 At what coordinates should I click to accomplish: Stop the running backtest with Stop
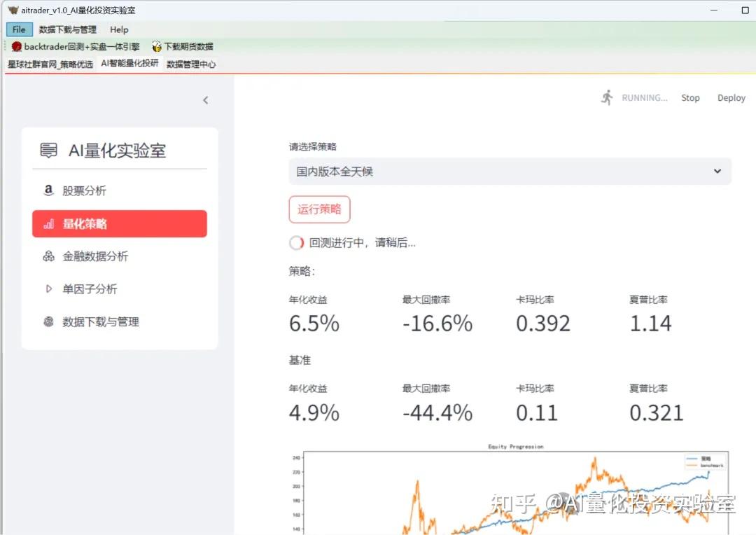click(690, 97)
